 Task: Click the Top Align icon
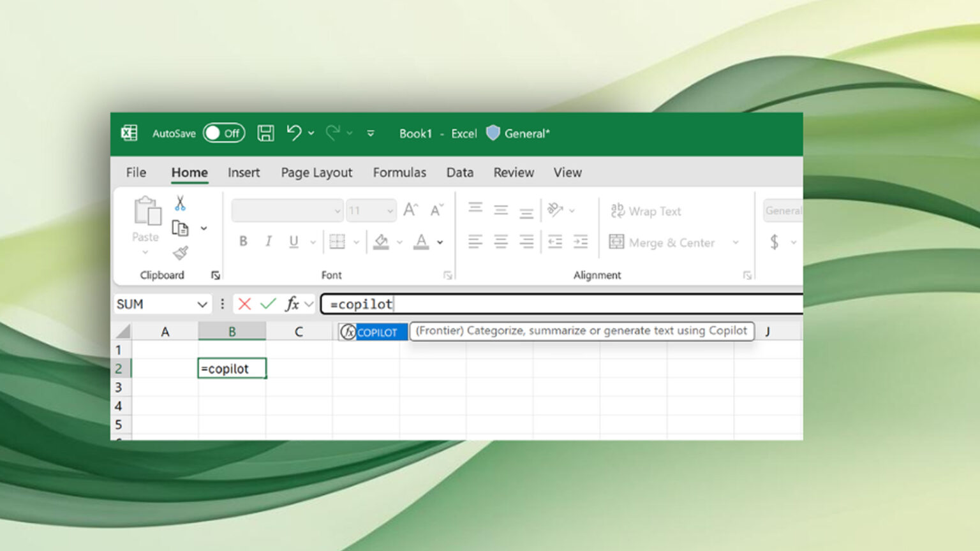pos(475,207)
